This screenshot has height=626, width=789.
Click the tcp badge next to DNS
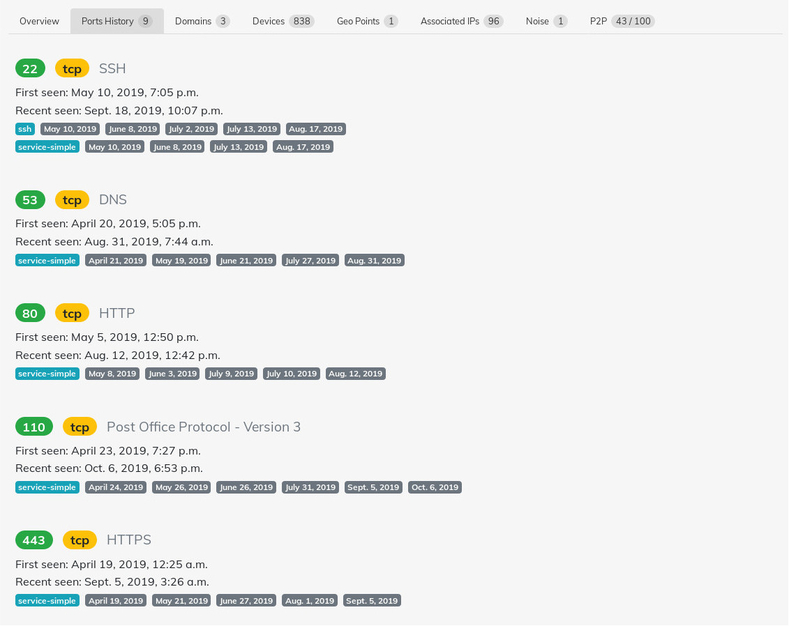click(x=72, y=200)
